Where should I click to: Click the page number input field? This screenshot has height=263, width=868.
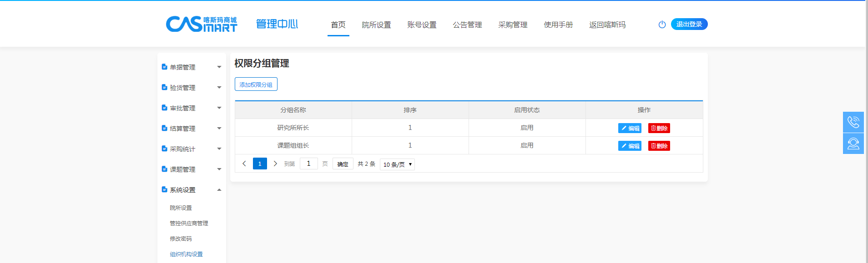(x=308, y=164)
